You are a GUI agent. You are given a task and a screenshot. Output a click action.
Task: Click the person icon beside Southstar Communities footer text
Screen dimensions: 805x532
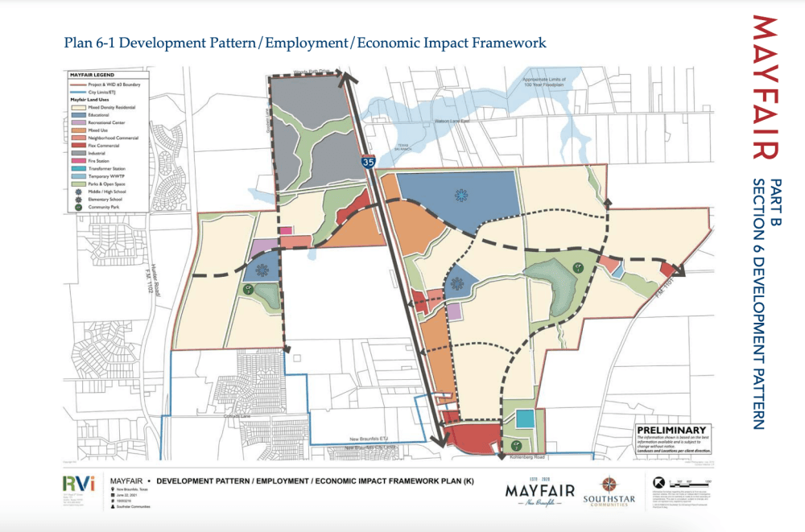coord(113,507)
